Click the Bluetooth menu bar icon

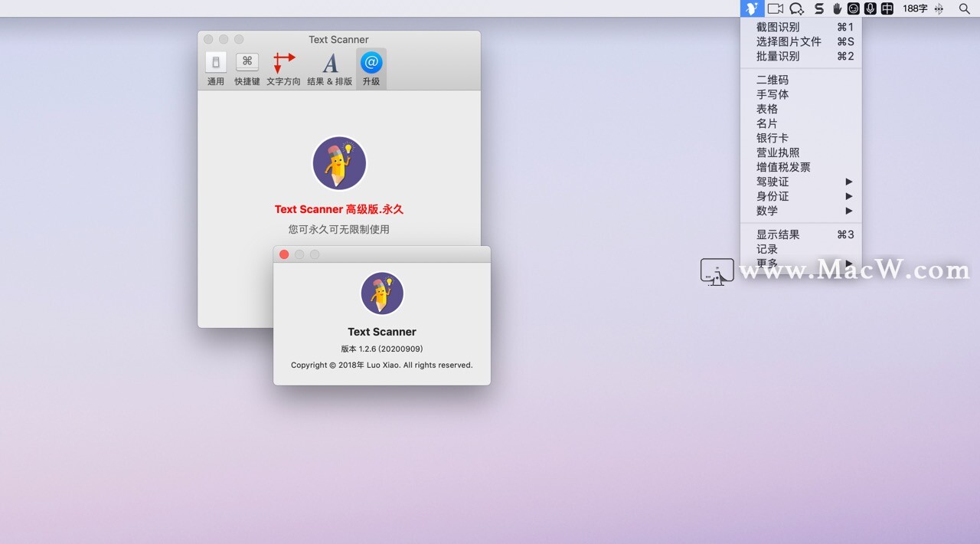click(939, 8)
